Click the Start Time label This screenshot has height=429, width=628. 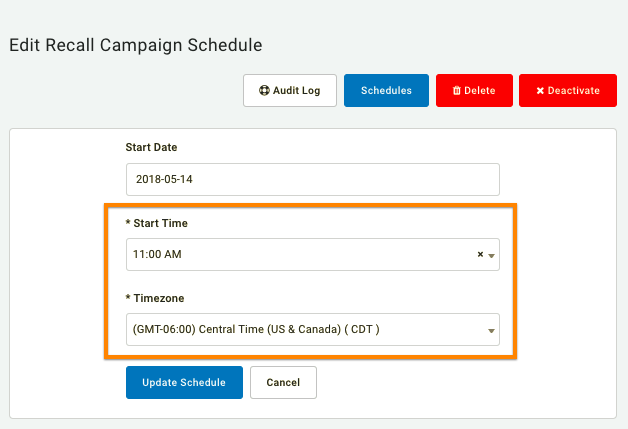[157, 223]
